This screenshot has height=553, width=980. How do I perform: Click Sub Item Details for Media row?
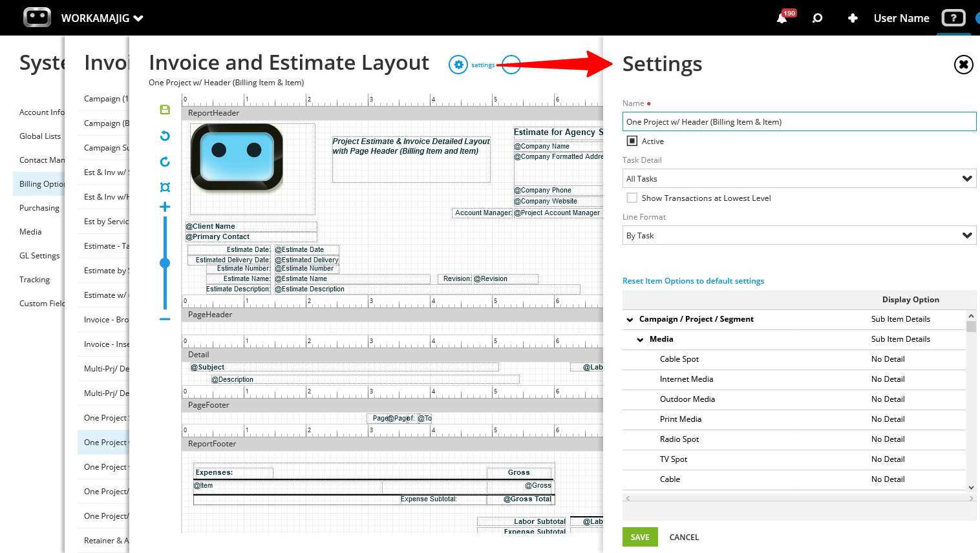900,339
